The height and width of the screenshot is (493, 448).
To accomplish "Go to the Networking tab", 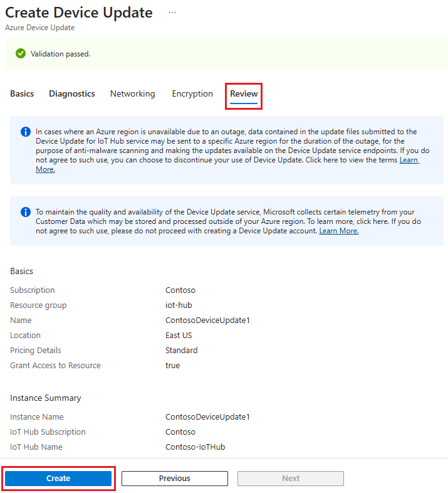I will point(133,93).
